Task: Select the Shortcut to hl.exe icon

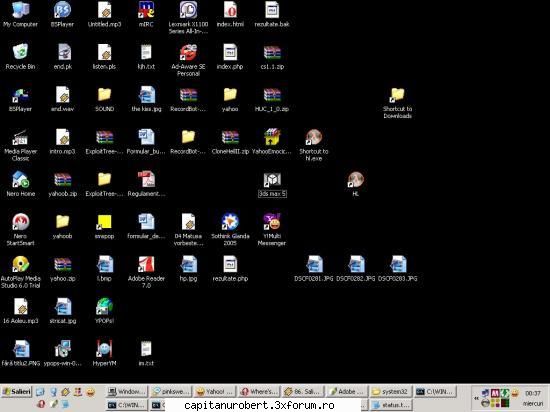Action: tap(314, 137)
